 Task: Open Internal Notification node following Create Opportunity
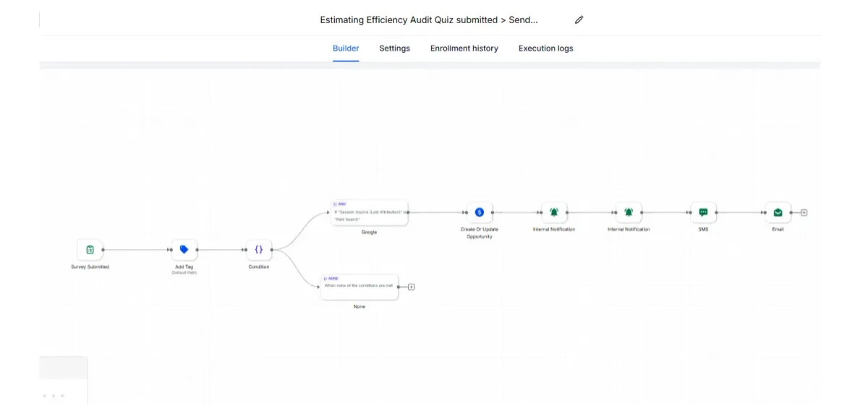click(x=554, y=213)
